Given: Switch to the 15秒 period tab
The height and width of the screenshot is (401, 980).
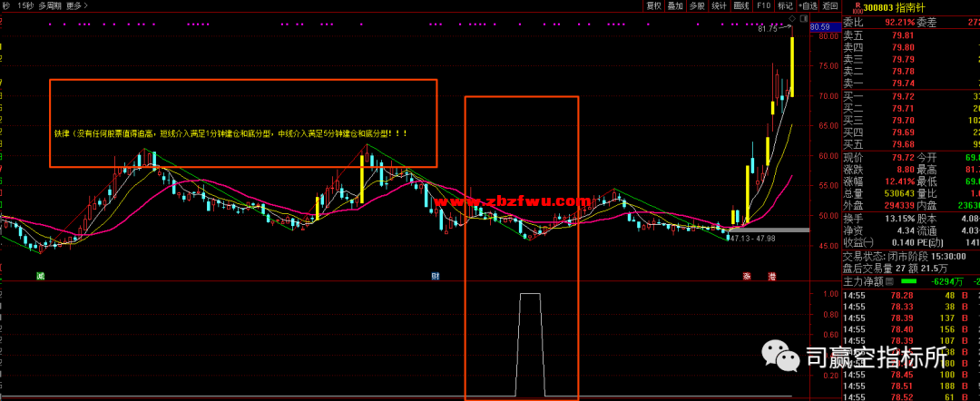Looking at the screenshot, I should 24,5.
